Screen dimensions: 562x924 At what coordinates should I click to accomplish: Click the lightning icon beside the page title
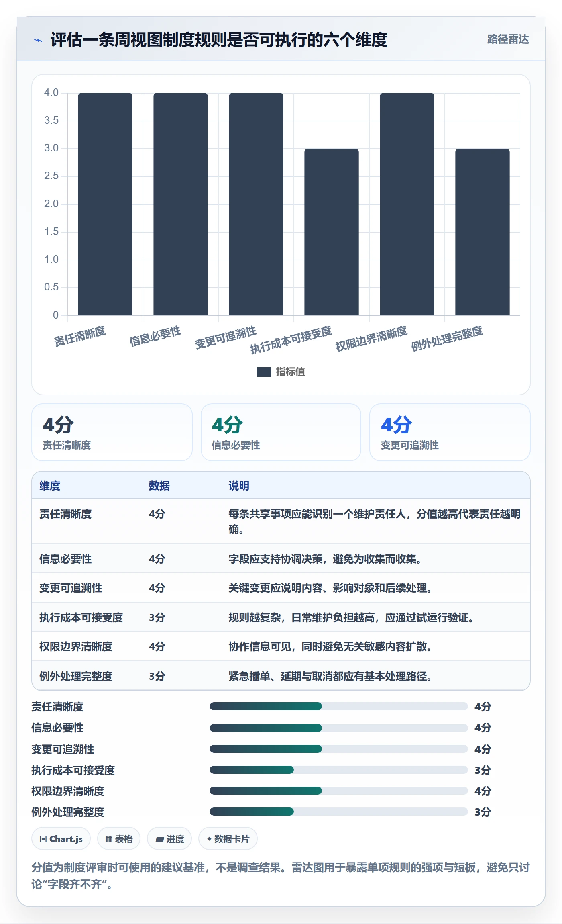coord(38,40)
